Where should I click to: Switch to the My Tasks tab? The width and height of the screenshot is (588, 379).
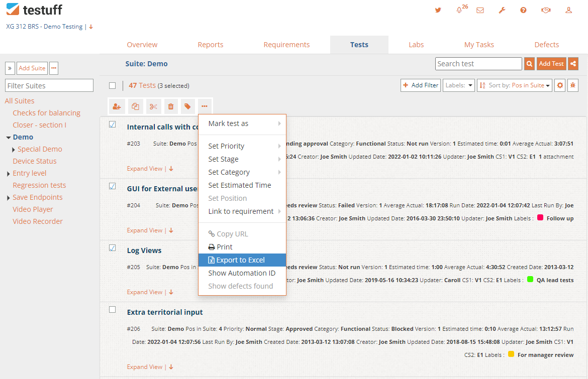(479, 45)
